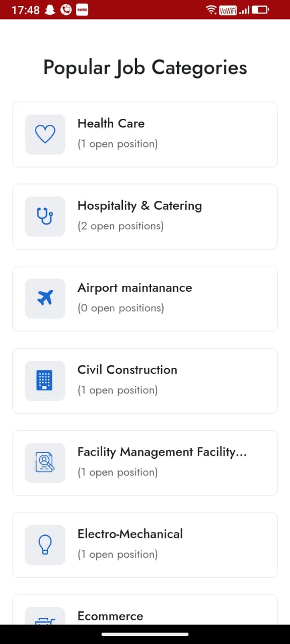Tap the heart icon for Health Care
290x644 pixels.
coord(45,134)
